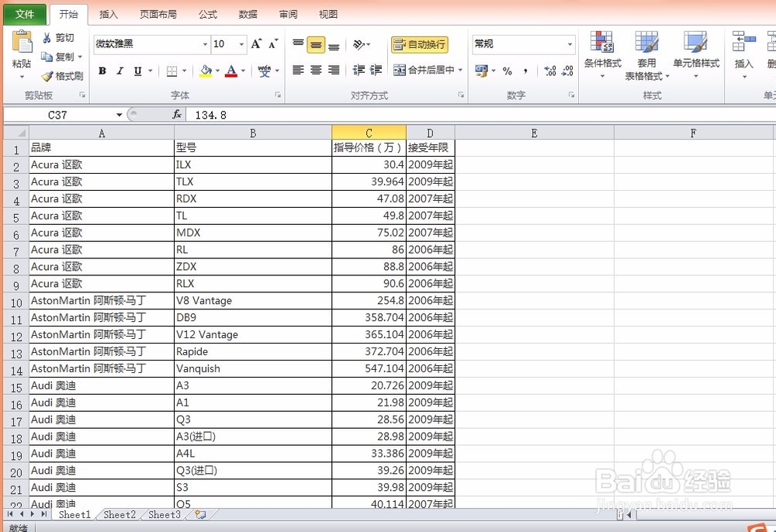
Task: Open Format as Table (套用表格格式)
Action: coord(647,54)
